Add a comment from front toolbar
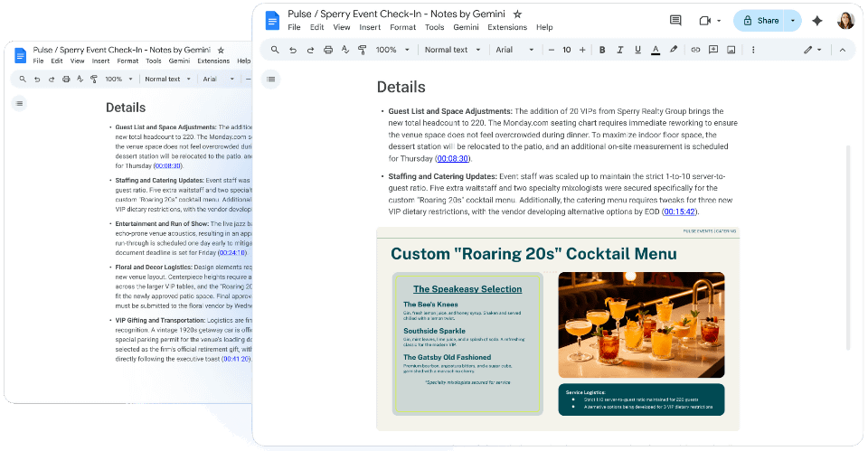Viewport: 868px width, 451px height. [x=713, y=50]
